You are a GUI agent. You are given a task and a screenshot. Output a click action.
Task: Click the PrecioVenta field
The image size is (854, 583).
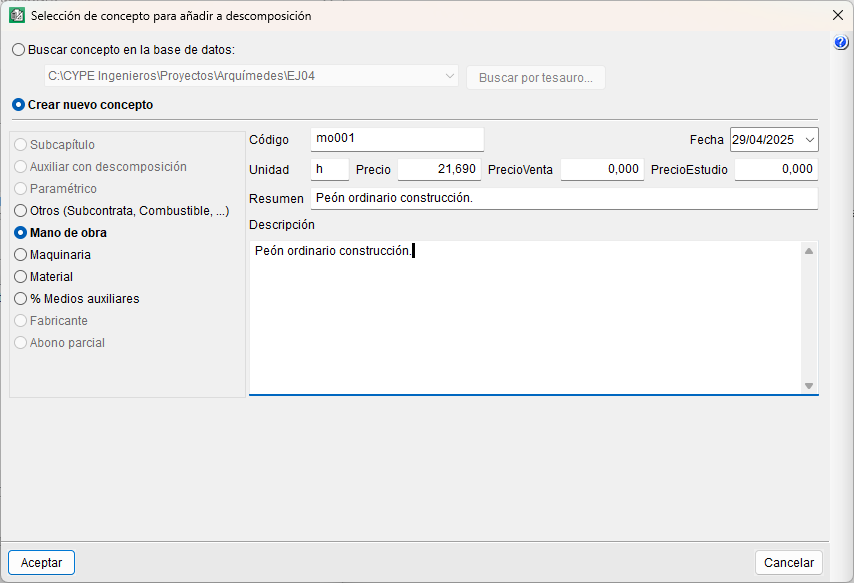point(601,170)
